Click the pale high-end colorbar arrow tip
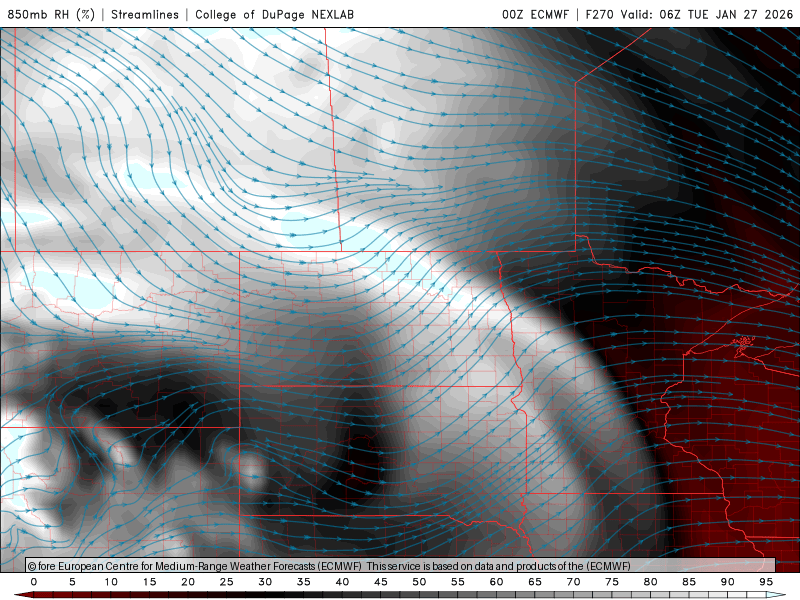The width and height of the screenshot is (800, 600). [777, 595]
